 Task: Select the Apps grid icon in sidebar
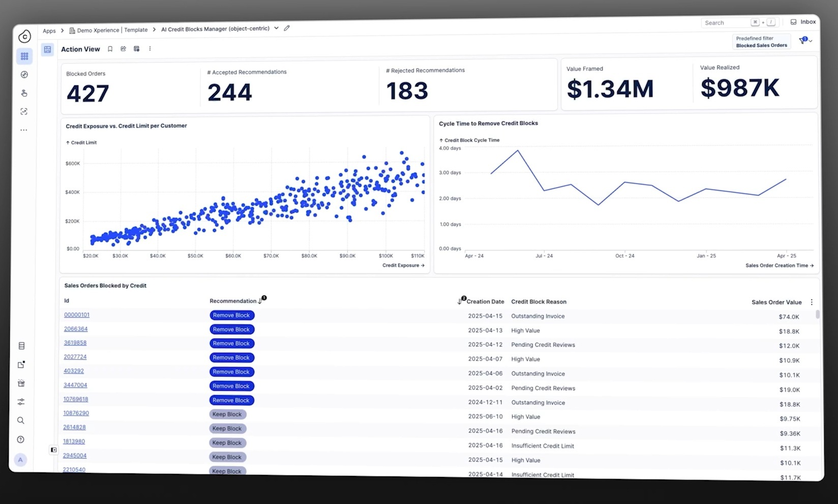pos(24,56)
